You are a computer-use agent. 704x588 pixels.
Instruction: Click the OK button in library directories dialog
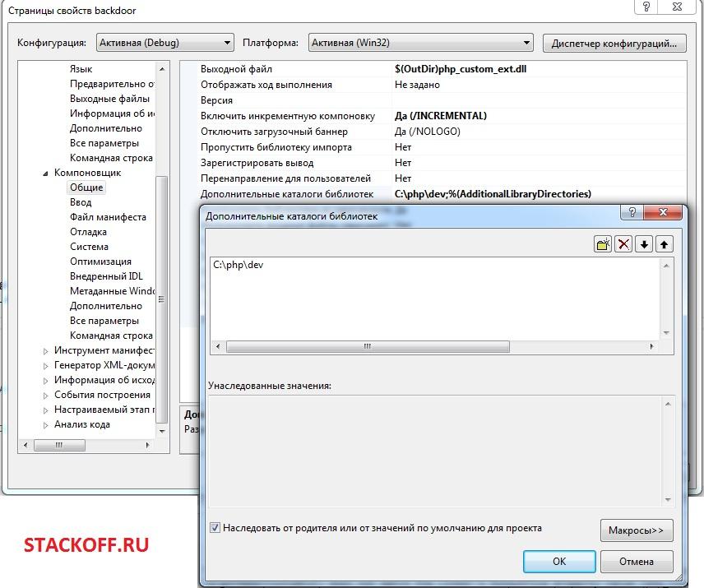(x=559, y=562)
